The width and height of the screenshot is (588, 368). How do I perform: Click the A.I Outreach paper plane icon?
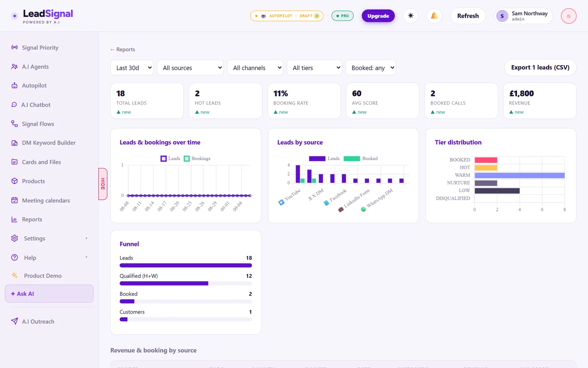[14, 321]
